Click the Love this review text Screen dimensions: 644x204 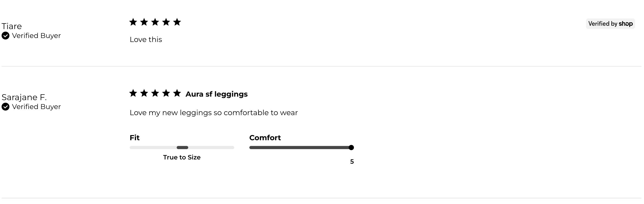(146, 39)
